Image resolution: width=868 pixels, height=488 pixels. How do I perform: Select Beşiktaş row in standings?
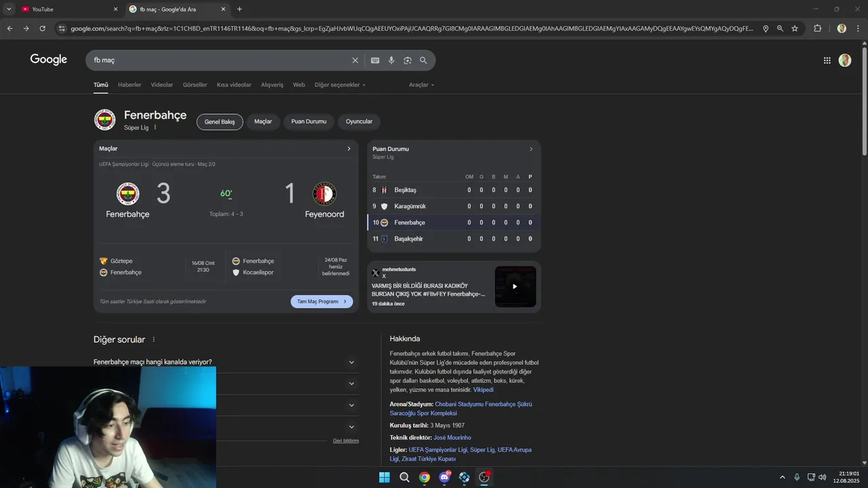tap(454, 190)
